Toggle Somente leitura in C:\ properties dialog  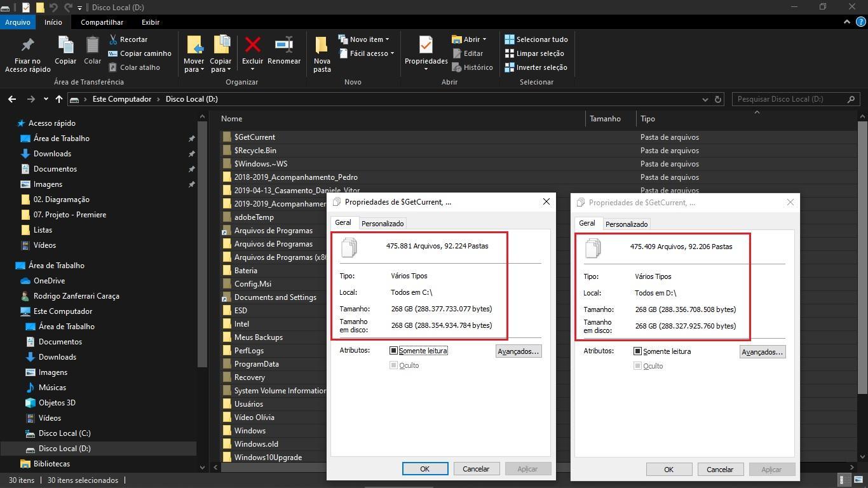(x=393, y=351)
